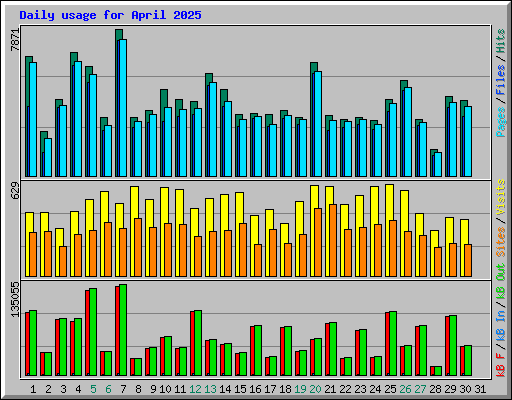The height and width of the screenshot is (400, 512).
Task: Click the green kB bar for day 28
Action: pos(438,371)
